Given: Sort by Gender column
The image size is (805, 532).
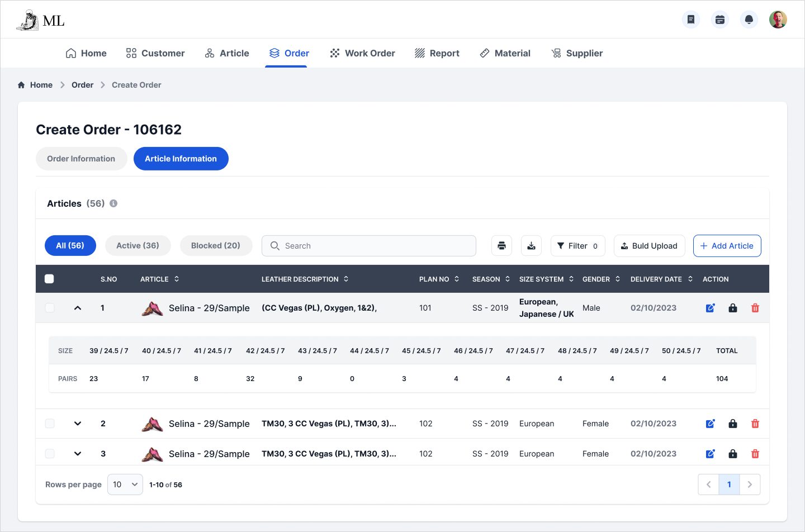Looking at the screenshot, I should click(618, 279).
